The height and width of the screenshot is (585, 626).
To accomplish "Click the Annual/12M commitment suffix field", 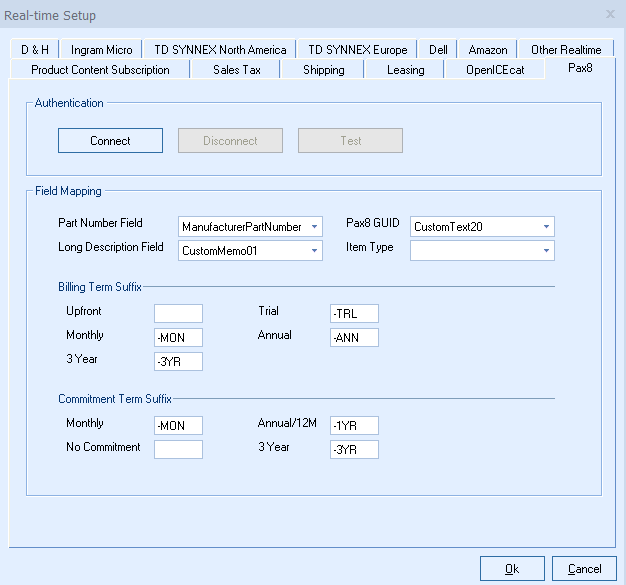I will tap(354, 426).
